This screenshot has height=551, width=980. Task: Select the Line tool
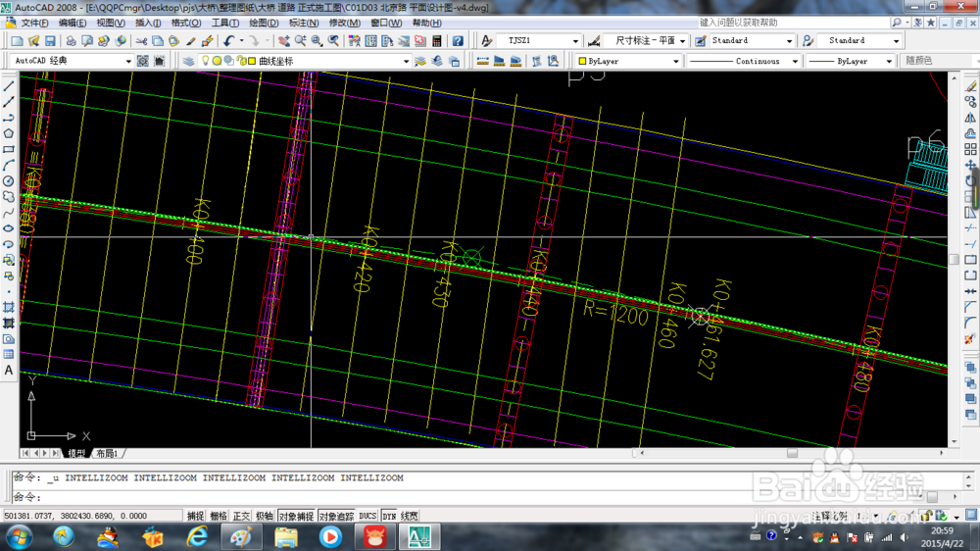pos(9,86)
